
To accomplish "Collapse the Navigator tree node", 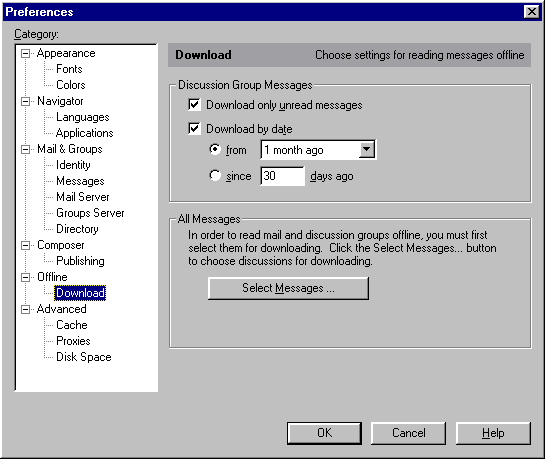I will click(25, 101).
